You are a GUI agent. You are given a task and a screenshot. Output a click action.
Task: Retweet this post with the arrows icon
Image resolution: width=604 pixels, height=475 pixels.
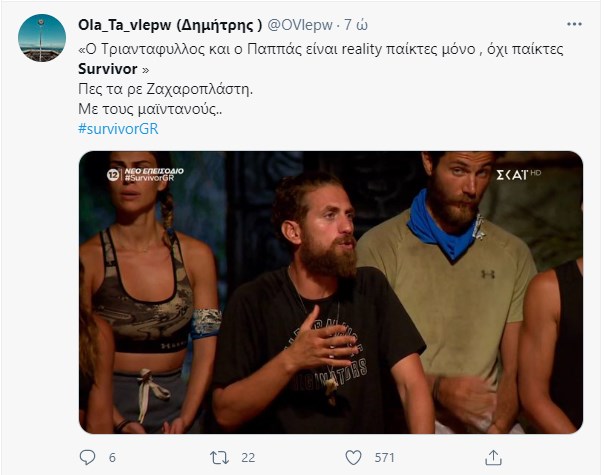click(219, 458)
